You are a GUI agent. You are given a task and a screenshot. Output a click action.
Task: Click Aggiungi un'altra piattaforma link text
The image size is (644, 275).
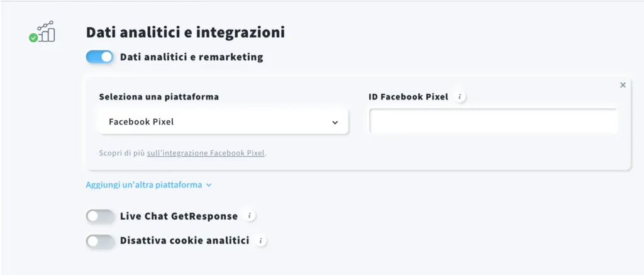pyautogui.click(x=144, y=185)
